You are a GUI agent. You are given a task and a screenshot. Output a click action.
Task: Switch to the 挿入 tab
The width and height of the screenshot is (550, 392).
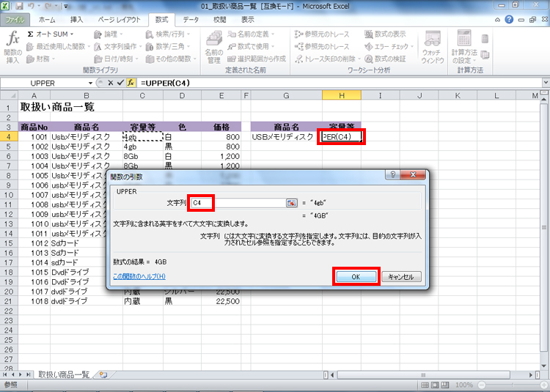click(76, 20)
